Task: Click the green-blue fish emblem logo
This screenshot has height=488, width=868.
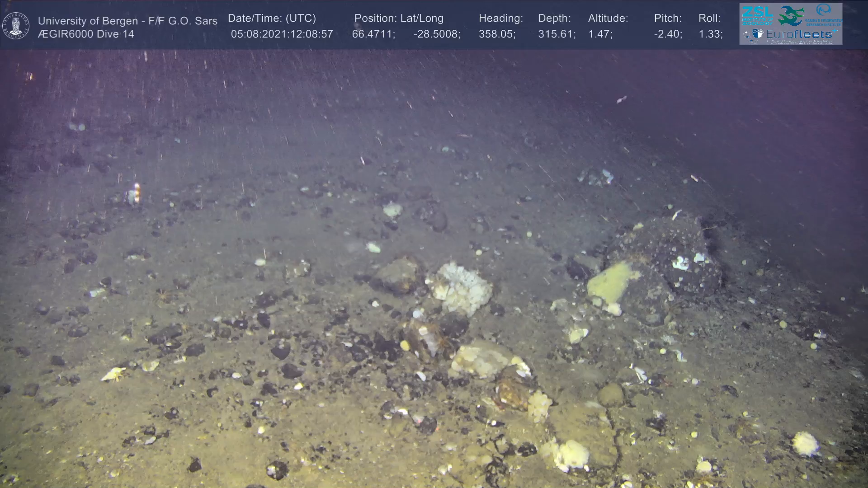Action: pyautogui.click(x=791, y=16)
